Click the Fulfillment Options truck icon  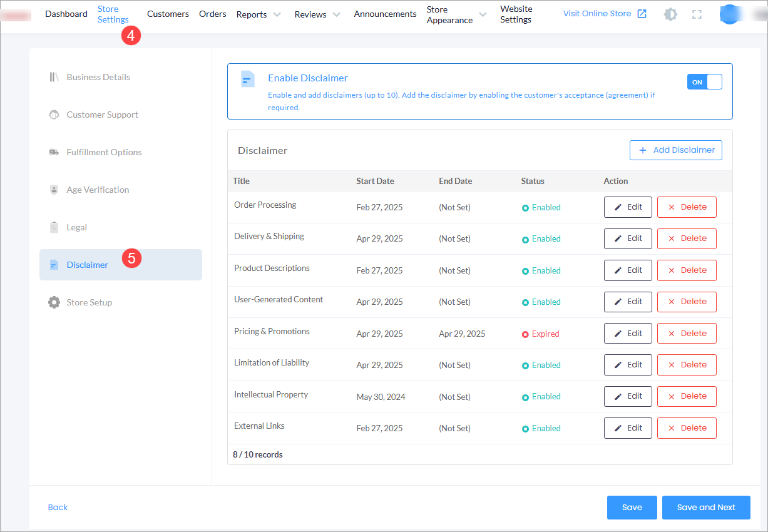pyautogui.click(x=54, y=152)
